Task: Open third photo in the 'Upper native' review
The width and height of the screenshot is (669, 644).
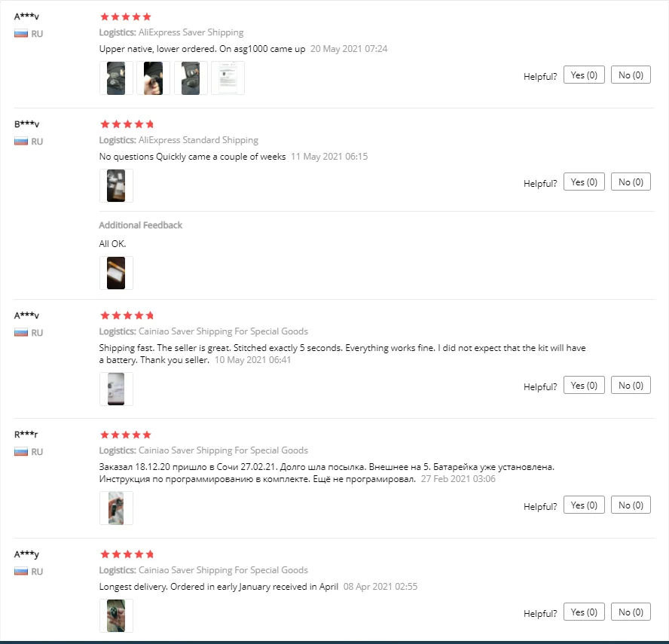Action: click(191, 78)
